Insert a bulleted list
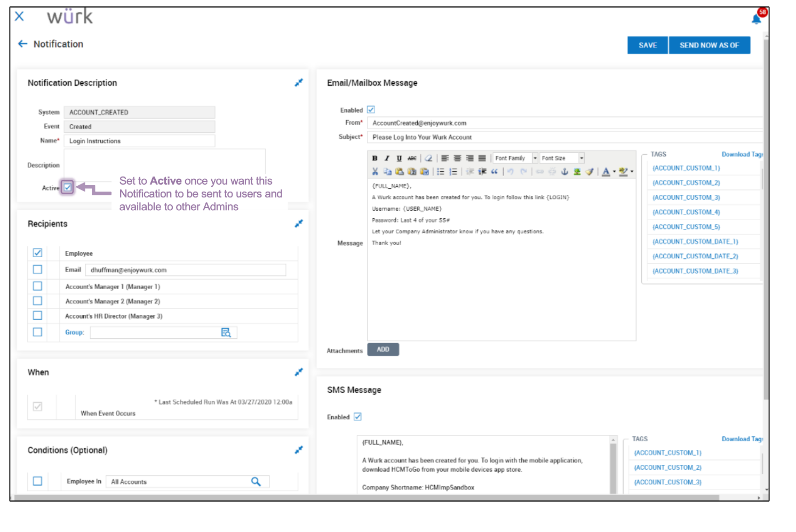The width and height of the screenshot is (796, 532). (441, 171)
